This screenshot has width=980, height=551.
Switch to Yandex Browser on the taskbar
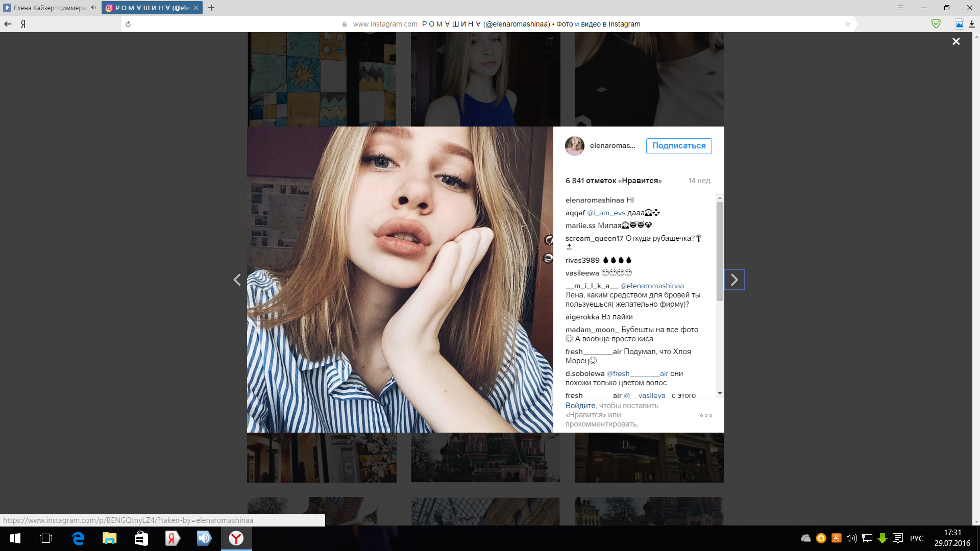tap(236, 538)
